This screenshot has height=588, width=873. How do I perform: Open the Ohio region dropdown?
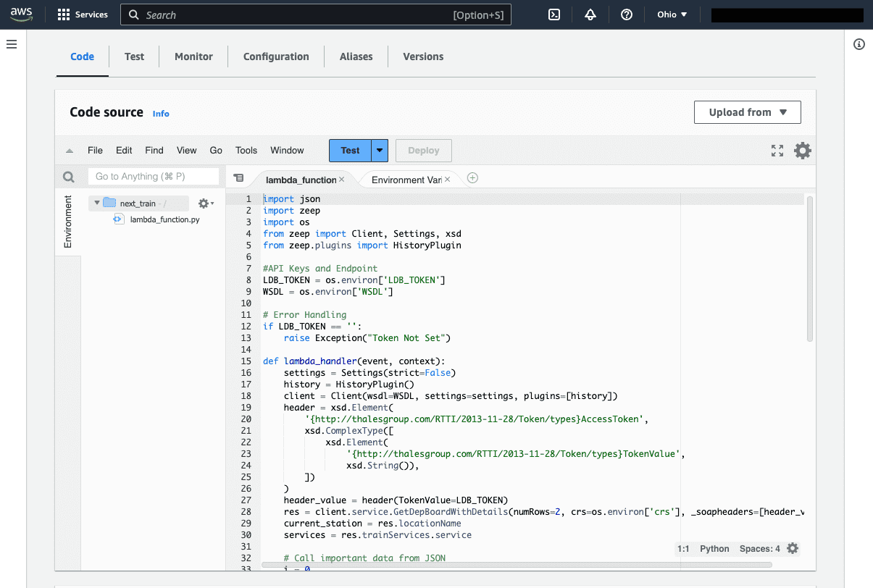pos(672,14)
